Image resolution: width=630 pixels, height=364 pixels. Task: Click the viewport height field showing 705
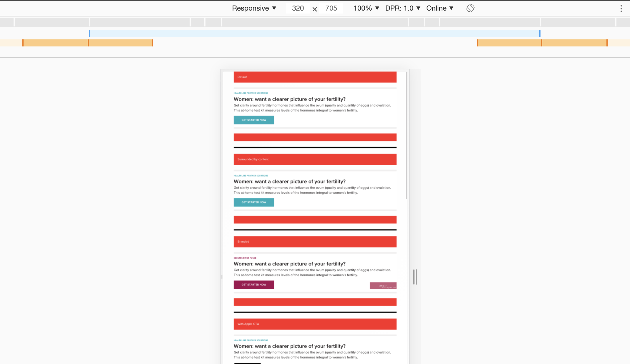click(331, 8)
